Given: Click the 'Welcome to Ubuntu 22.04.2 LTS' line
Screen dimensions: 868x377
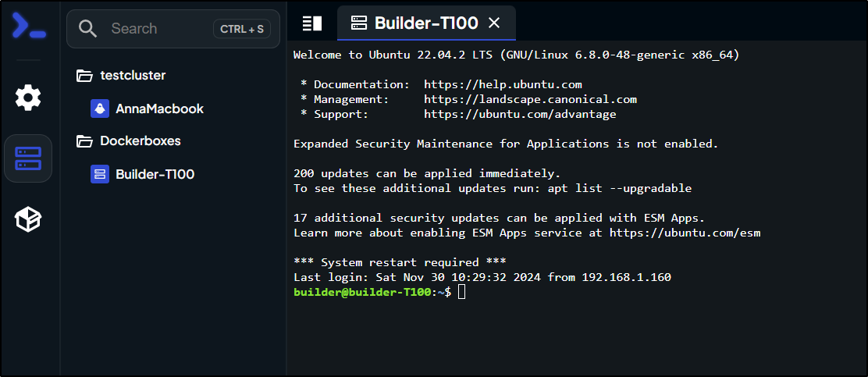Looking at the screenshot, I should click(516, 55).
